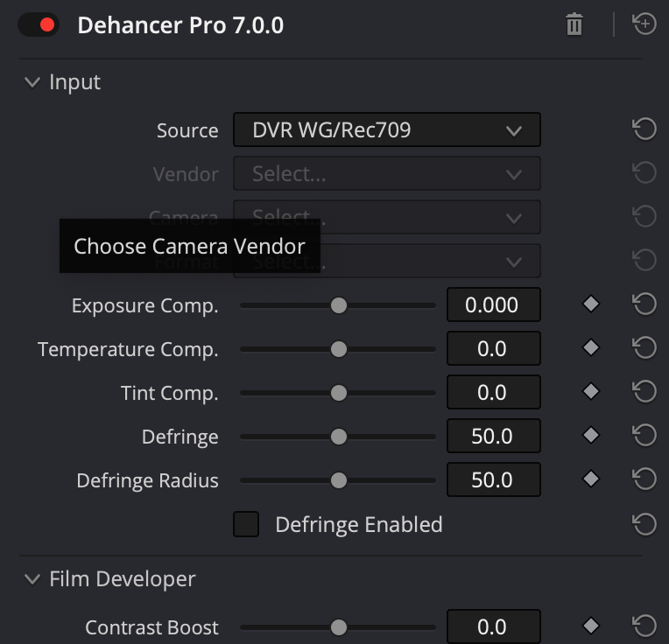Add keyframe for Contrast Boost

pos(591,626)
